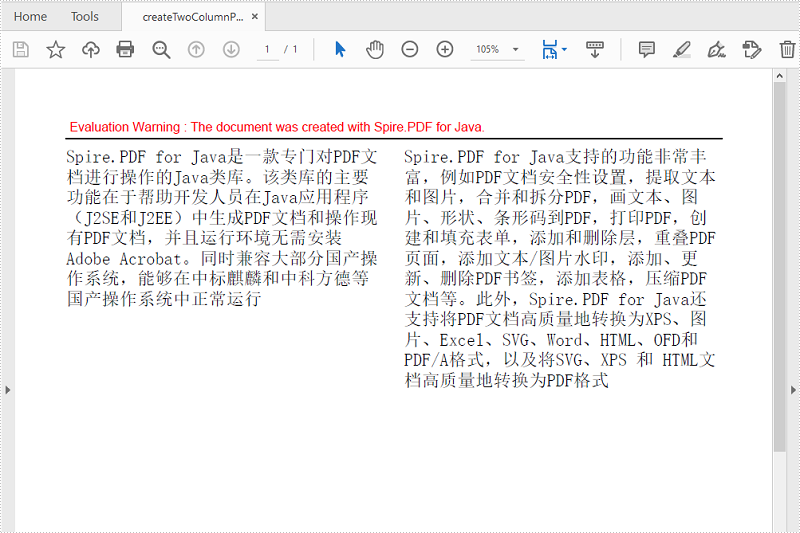Zoom out with the minus button
The width and height of the screenshot is (800, 533).
click(x=410, y=49)
